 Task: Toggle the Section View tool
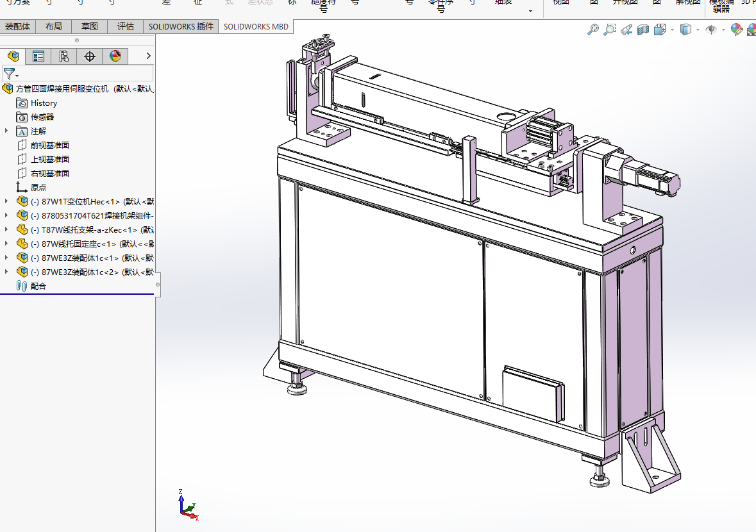643,30
